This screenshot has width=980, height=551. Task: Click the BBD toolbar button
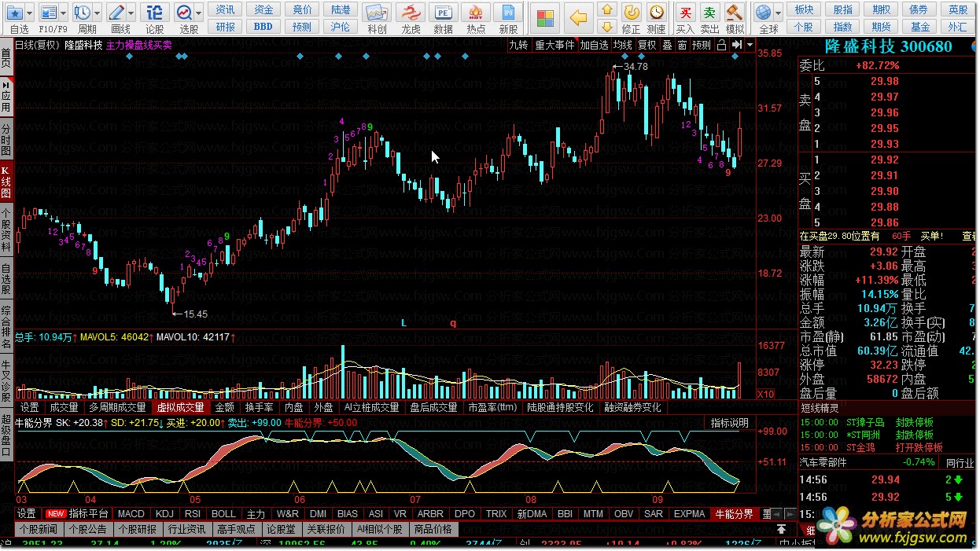point(263,26)
